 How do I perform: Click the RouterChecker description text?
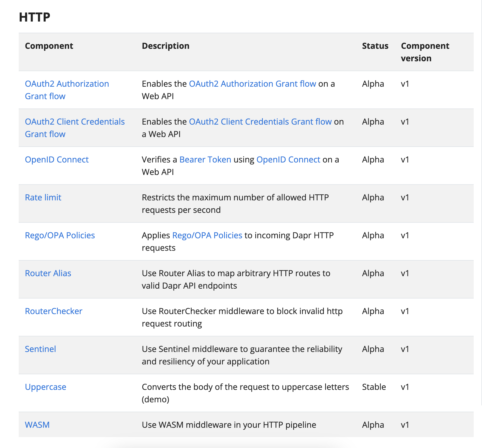pos(242,317)
